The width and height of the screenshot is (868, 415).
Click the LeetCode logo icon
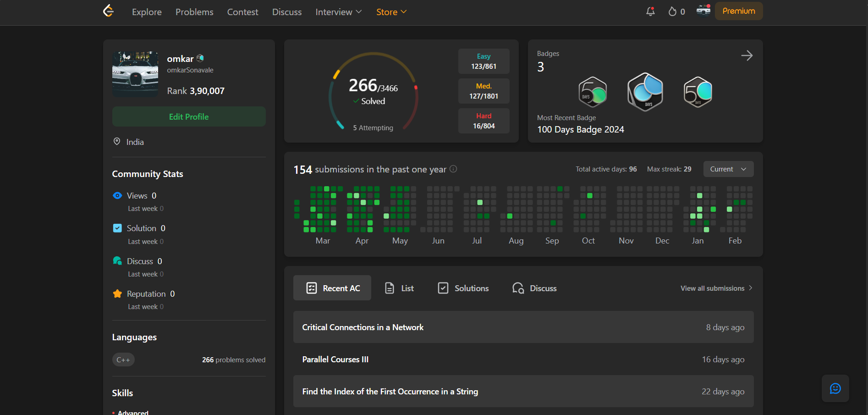click(108, 11)
